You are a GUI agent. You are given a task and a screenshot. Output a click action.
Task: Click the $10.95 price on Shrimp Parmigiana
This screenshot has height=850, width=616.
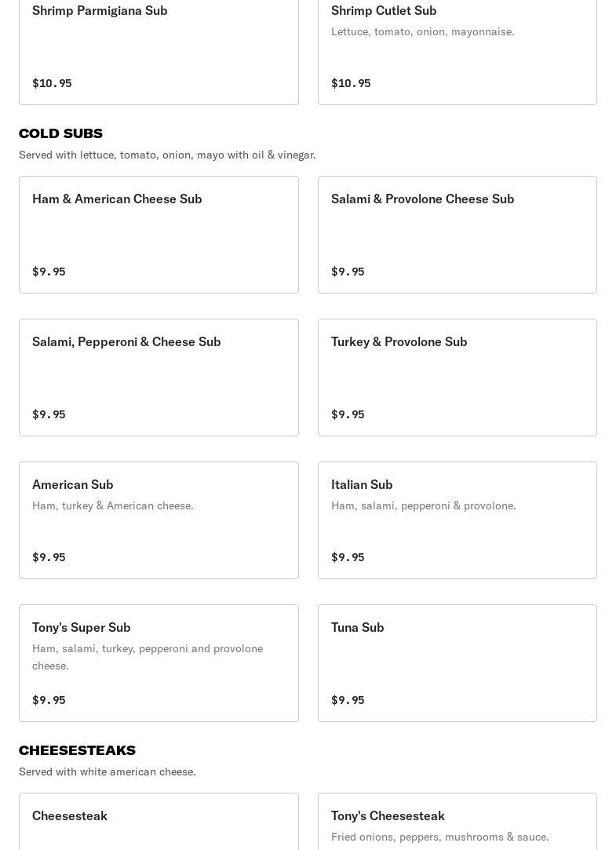pos(52,83)
